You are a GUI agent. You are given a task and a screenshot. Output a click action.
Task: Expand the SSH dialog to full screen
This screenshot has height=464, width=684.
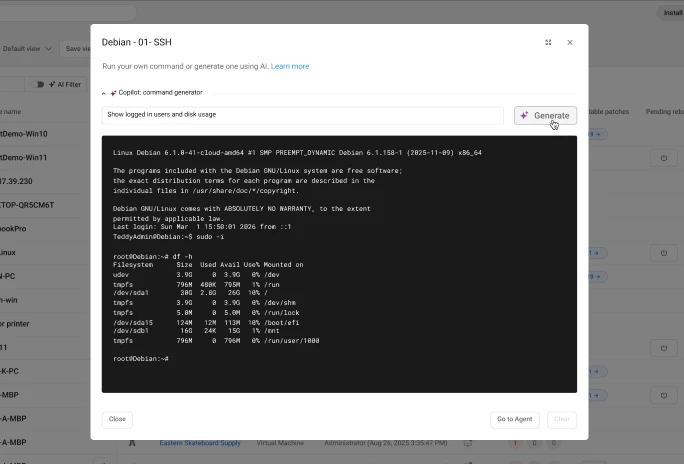coord(548,42)
